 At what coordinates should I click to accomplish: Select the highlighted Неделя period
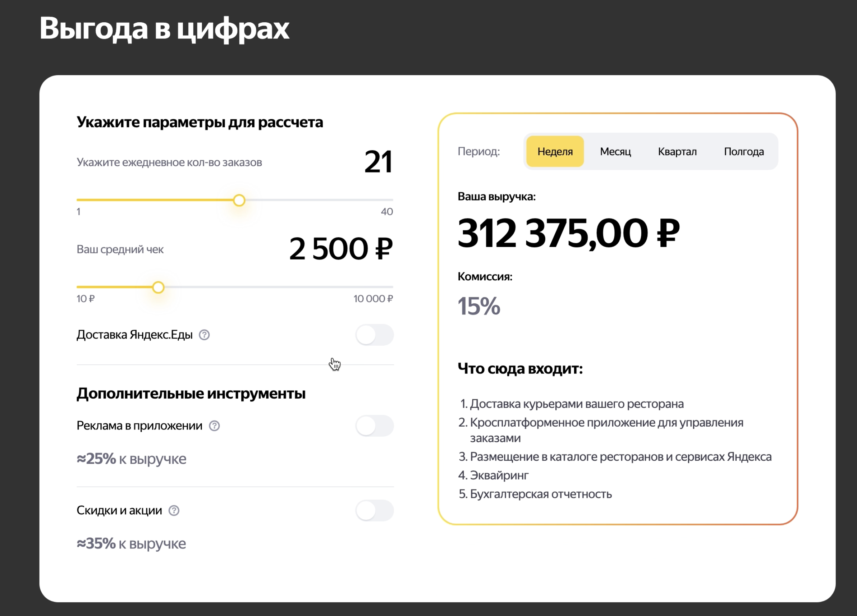pos(554,151)
